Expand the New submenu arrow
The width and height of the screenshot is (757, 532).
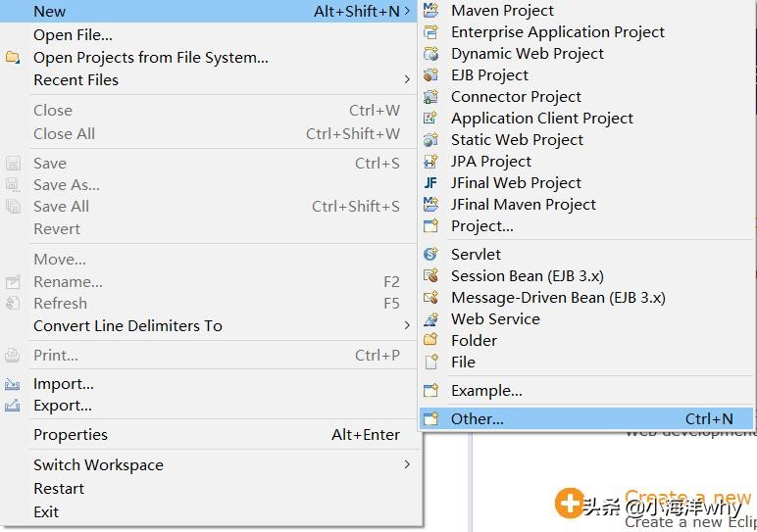407,11
